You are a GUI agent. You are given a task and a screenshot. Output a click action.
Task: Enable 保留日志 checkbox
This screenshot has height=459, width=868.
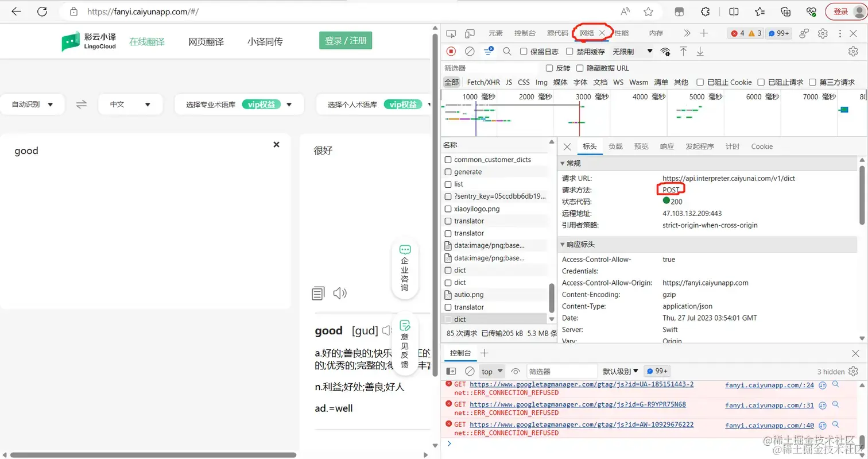524,52
